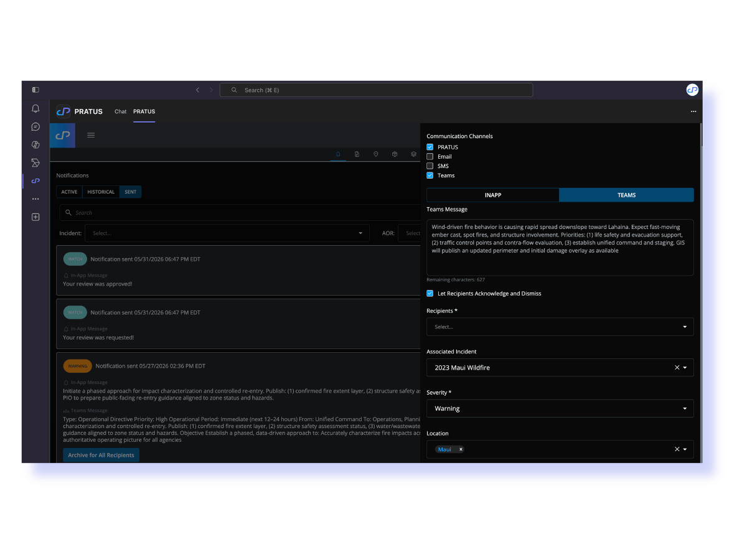747x560 pixels.
Task: Clear all Location selections
Action: pos(677,449)
